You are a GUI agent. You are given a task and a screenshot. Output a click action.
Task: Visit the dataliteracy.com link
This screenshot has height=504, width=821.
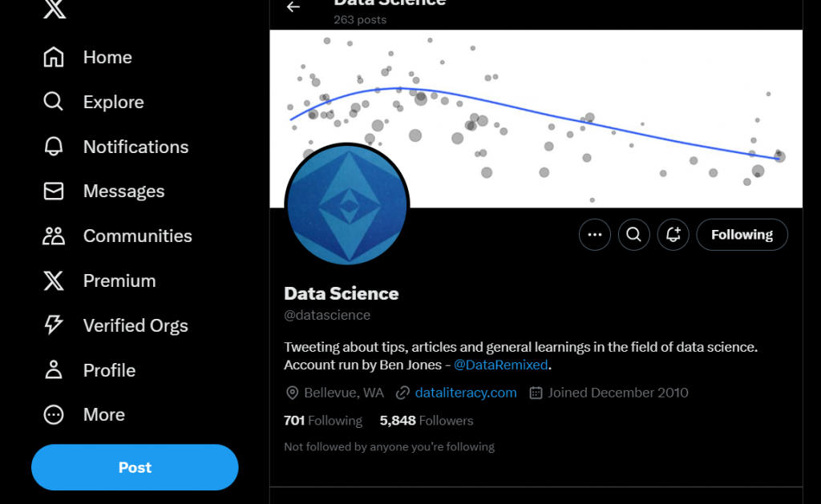pyautogui.click(x=465, y=393)
